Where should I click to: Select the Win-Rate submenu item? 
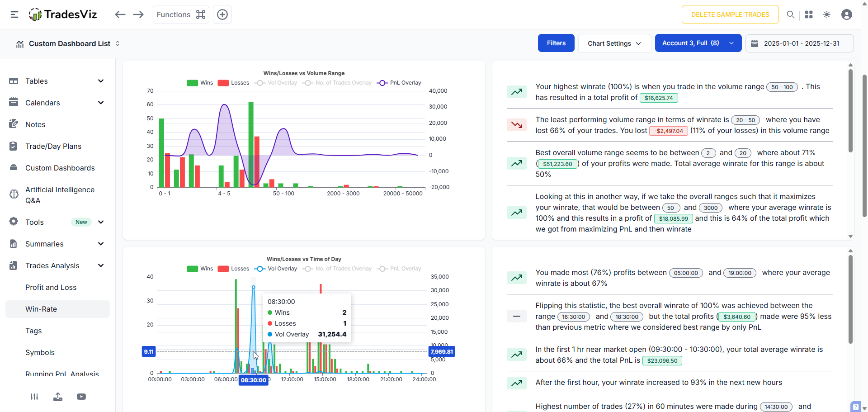pyautogui.click(x=57, y=309)
